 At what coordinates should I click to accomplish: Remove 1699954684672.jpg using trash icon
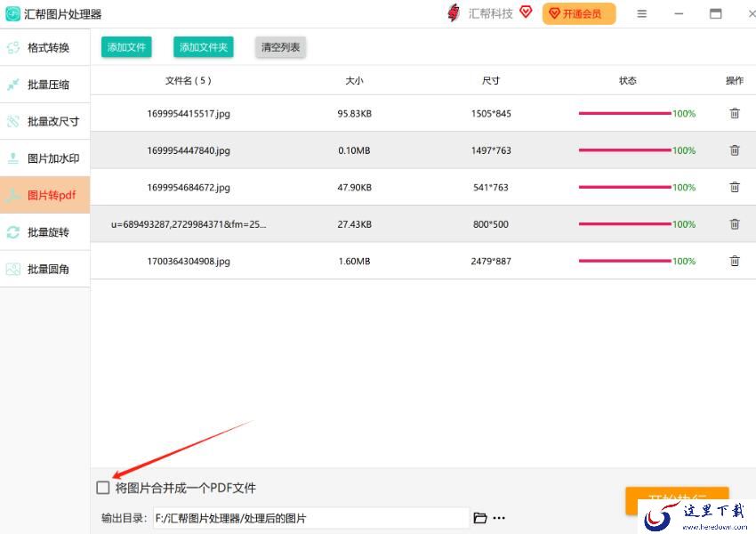coord(735,187)
